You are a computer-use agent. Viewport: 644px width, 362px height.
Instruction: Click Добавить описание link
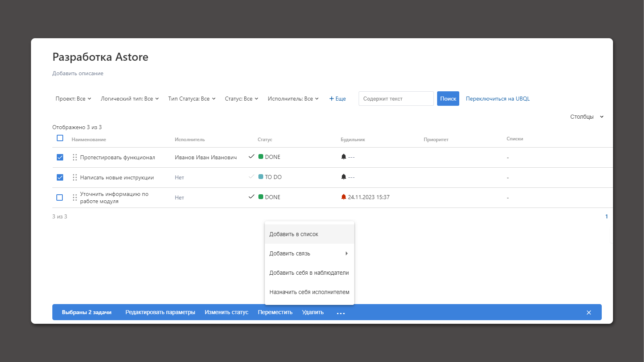[x=78, y=73]
